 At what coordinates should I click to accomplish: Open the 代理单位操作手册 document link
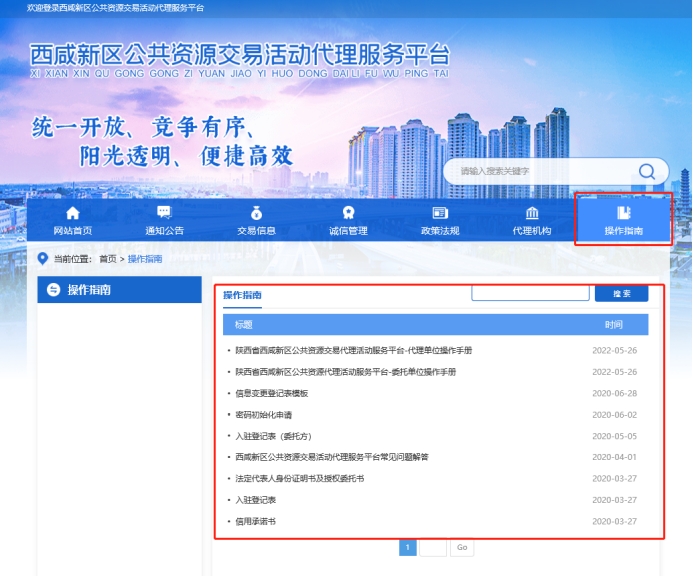[x=353, y=351]
